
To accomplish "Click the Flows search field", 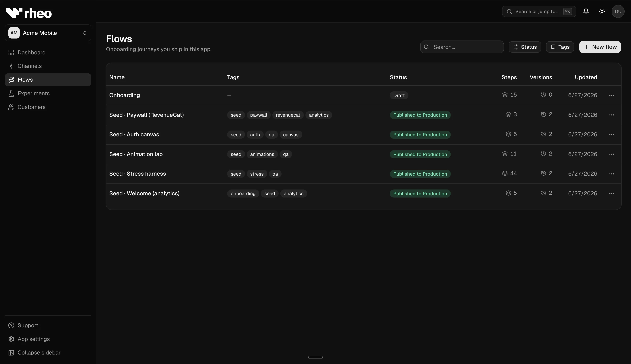I will click(462, 47).
